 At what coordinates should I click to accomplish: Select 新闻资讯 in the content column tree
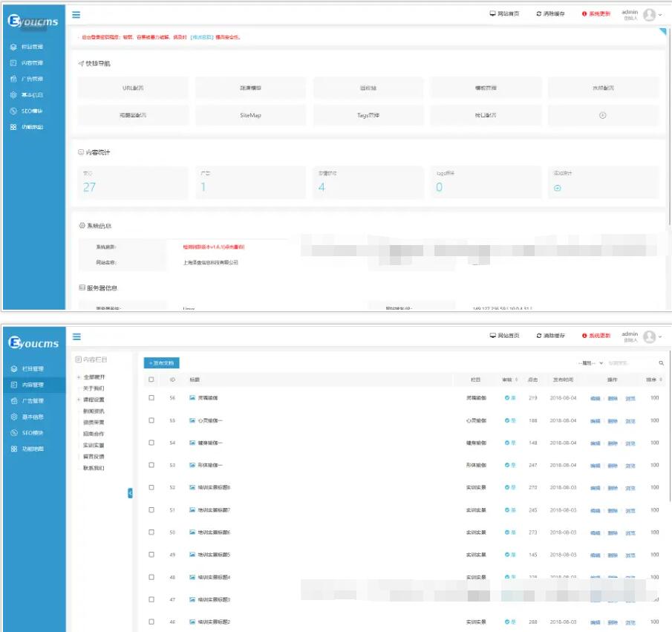point(94,411)
